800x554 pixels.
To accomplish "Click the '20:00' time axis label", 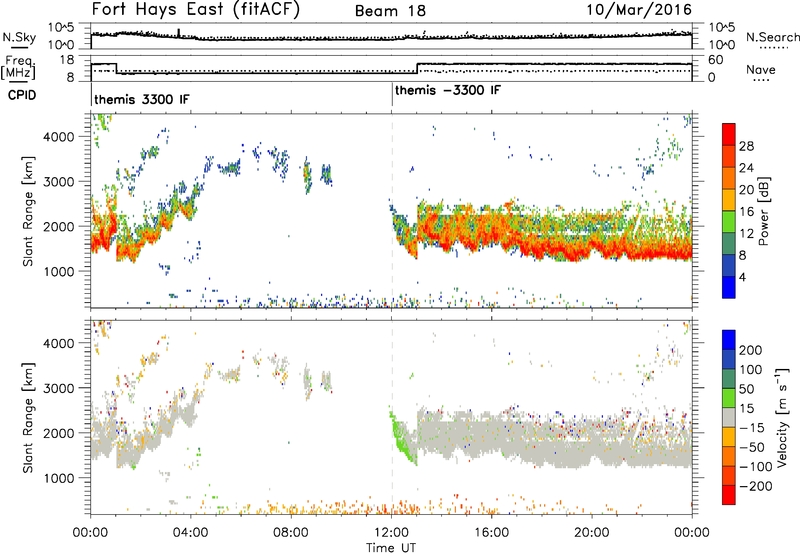I will click(592, 533).
